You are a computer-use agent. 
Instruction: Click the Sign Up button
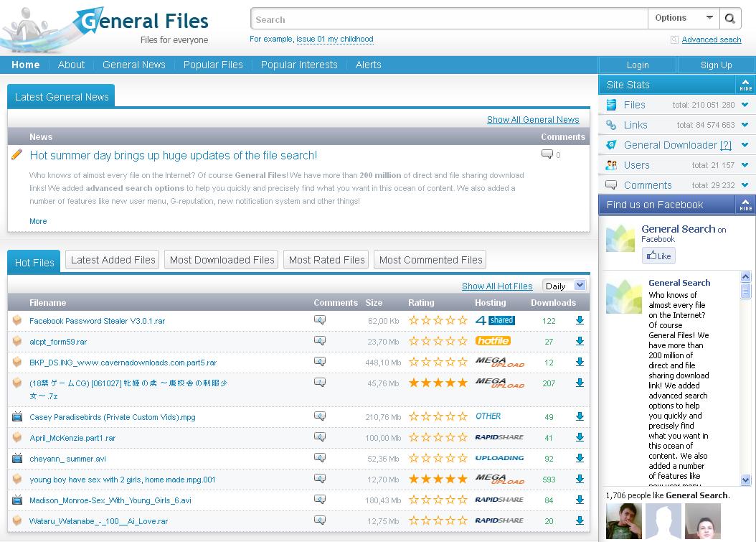click(x=716, y=65)
